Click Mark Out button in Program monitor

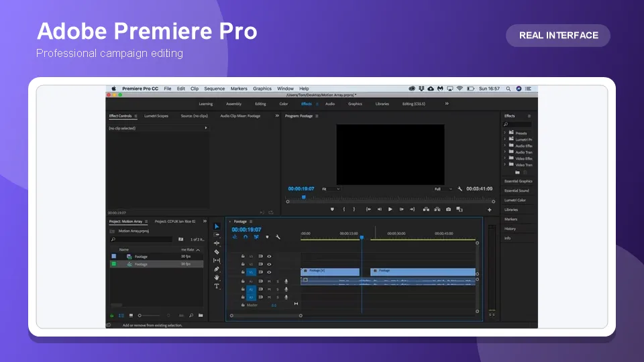coord(354,209)
